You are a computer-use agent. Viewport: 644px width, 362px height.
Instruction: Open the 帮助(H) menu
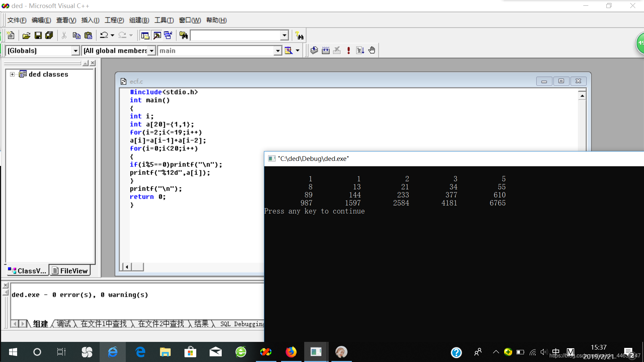(216, 20)
